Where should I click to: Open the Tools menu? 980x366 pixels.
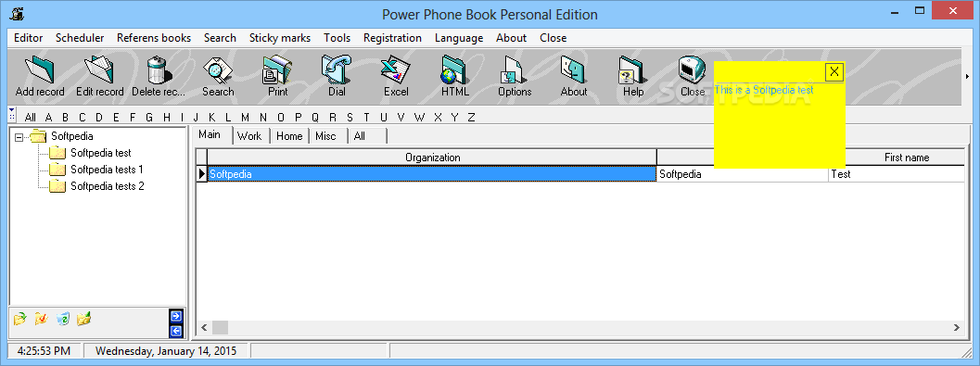337,38
